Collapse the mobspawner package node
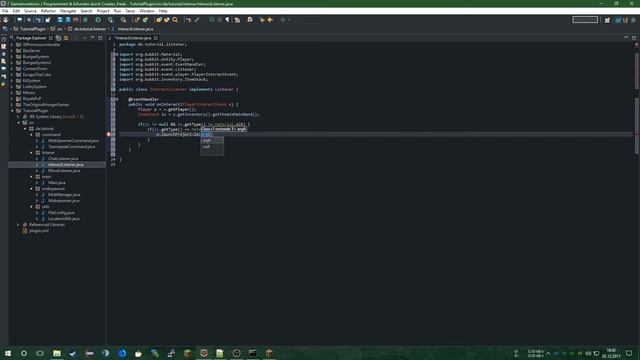 pyautogui.click(x=31, y=189)
